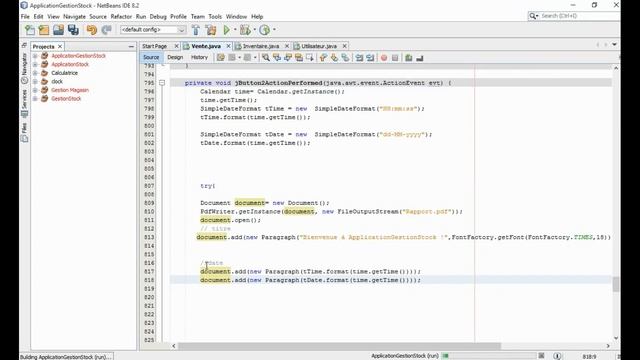Expand the Calculatrice project node
The width and height of the screenshot is (640, 360).
pyautogui.click(x=35, y=73)
